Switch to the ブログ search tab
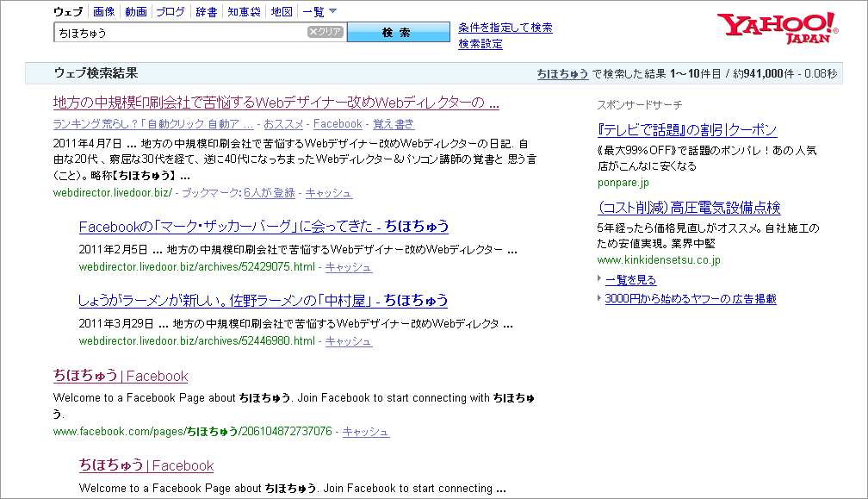 (170, 11)
